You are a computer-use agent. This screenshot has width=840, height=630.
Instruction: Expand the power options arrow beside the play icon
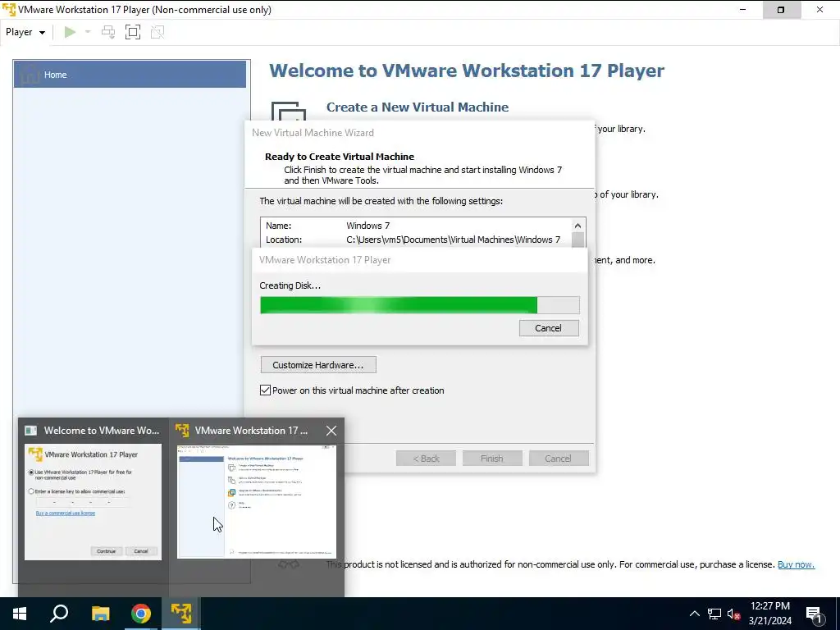pyautogui.click(x=88, y=32)
